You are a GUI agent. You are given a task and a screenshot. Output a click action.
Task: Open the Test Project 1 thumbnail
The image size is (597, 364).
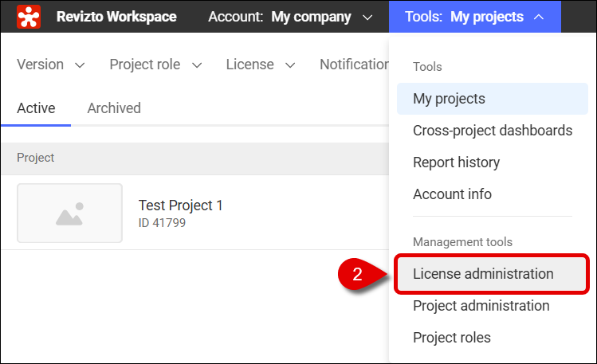tap(69, 213)
